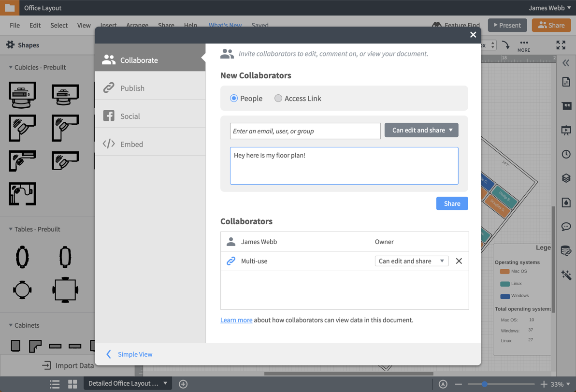576x392 pixels.
Task: Switch to the Publish tab
Action: [x=132, y=88]
